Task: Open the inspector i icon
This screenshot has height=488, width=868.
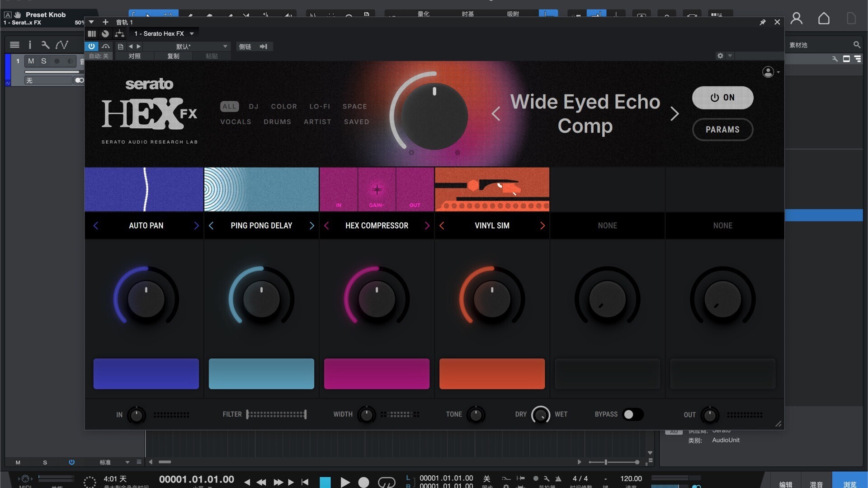Action: click(x=30, y=45)
